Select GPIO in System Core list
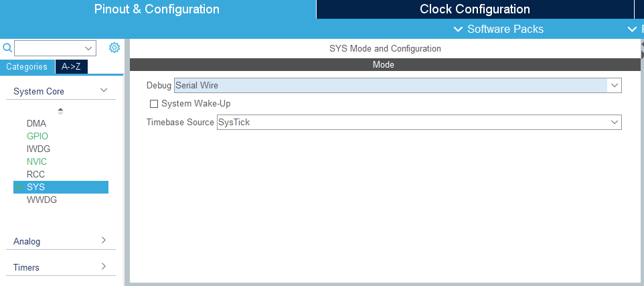 tap(37, 136)
